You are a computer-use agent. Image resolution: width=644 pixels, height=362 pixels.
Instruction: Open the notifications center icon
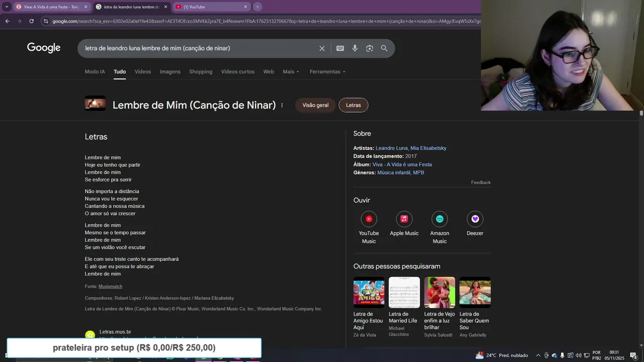633,355
